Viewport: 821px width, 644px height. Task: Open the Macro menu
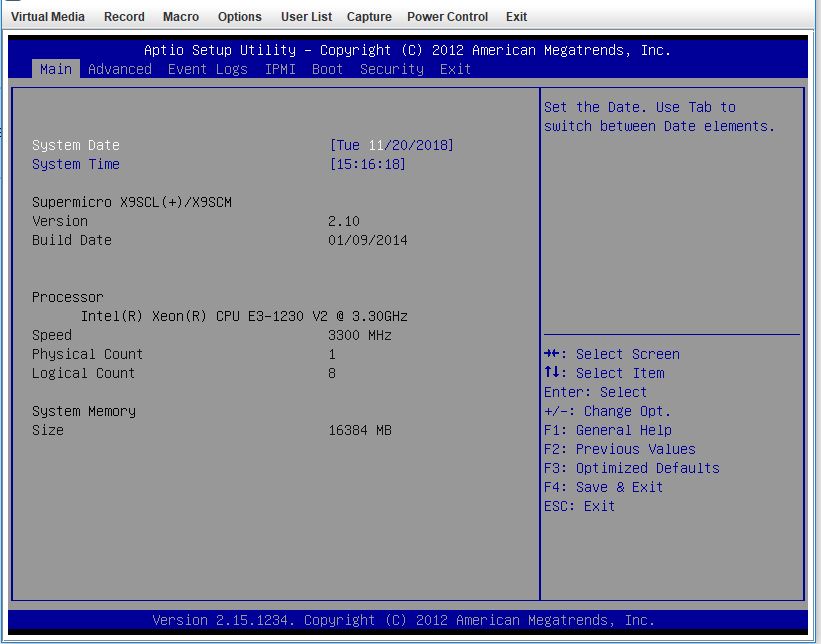point(181,17)
